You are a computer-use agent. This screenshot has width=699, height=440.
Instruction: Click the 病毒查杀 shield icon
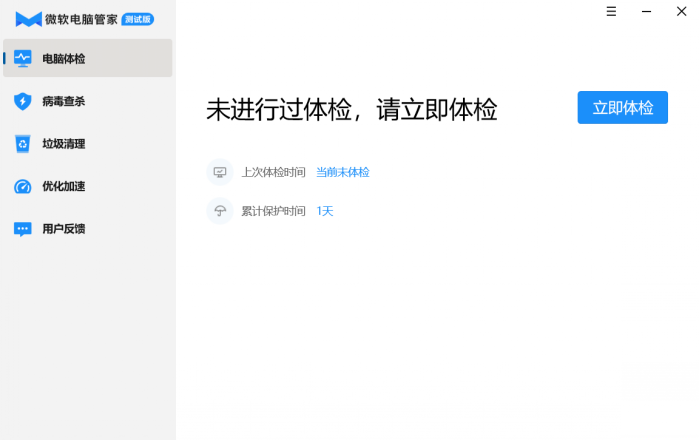click(x=22, y=101)
